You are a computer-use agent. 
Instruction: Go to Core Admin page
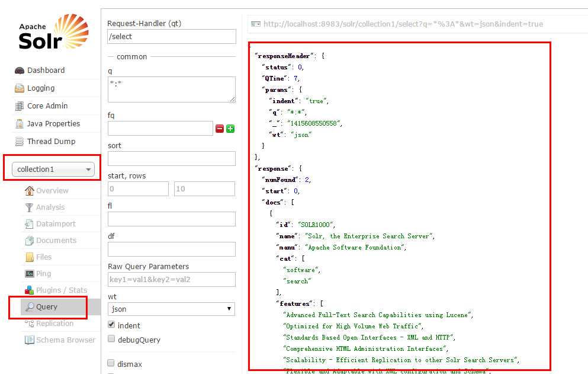click(47, 106)
